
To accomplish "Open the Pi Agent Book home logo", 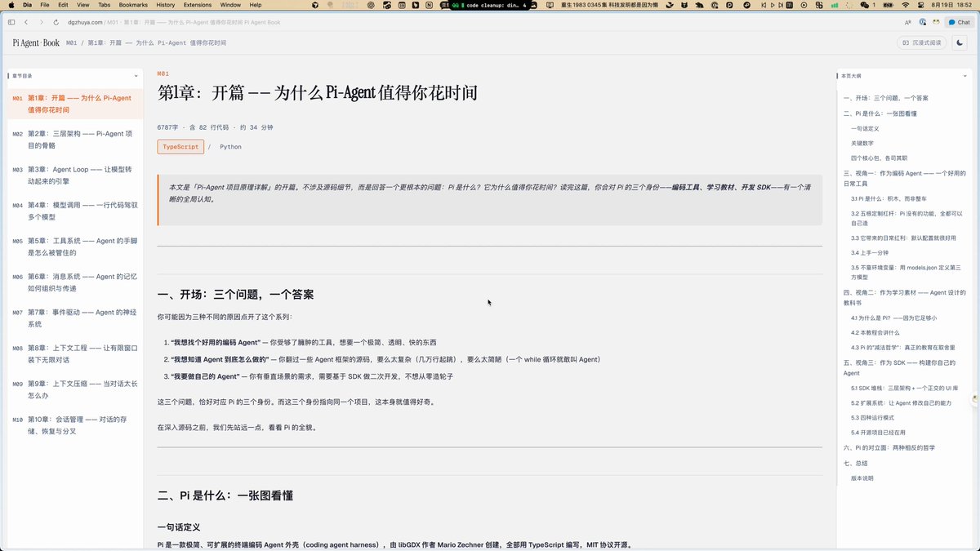I will point(36,42).
